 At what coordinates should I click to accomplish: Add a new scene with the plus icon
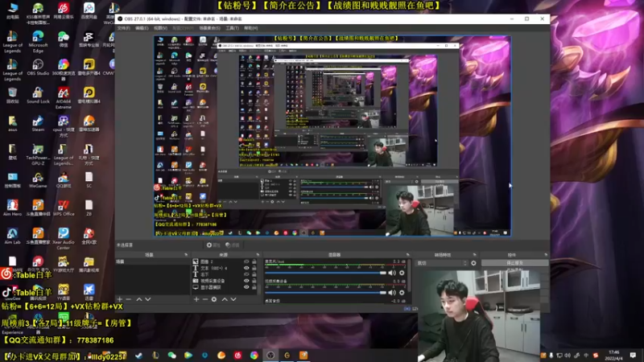pos(119,299)
